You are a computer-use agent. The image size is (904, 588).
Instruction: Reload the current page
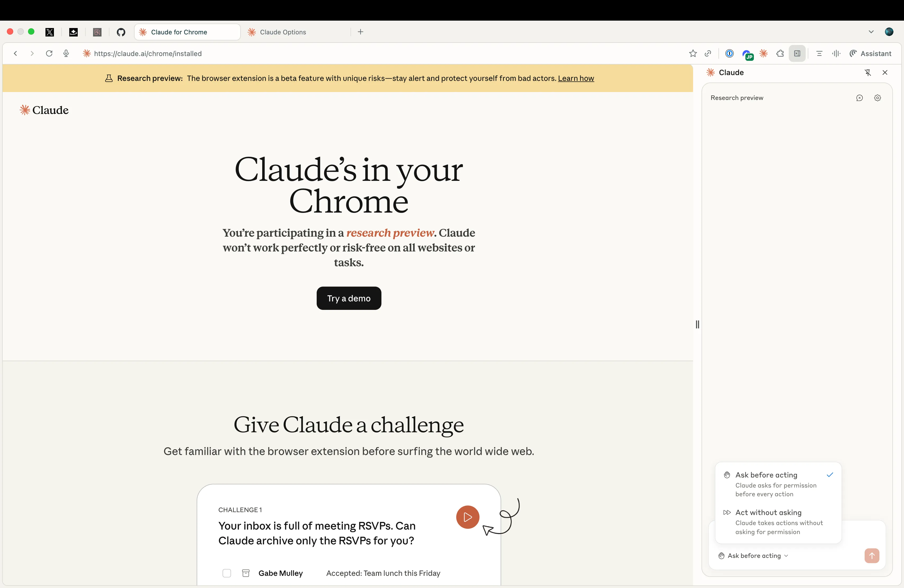[49, 54]
